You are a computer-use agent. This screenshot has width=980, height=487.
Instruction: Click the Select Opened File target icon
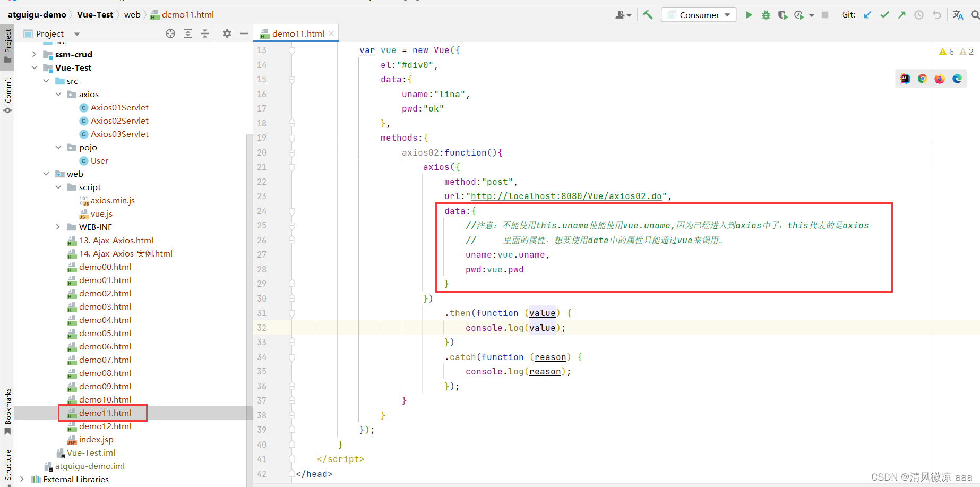[170, 33]
